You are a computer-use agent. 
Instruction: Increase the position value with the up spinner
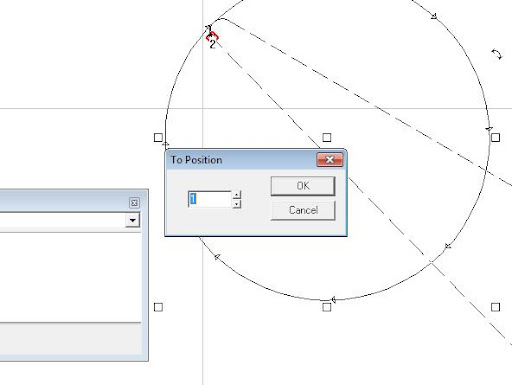point(237,195)
